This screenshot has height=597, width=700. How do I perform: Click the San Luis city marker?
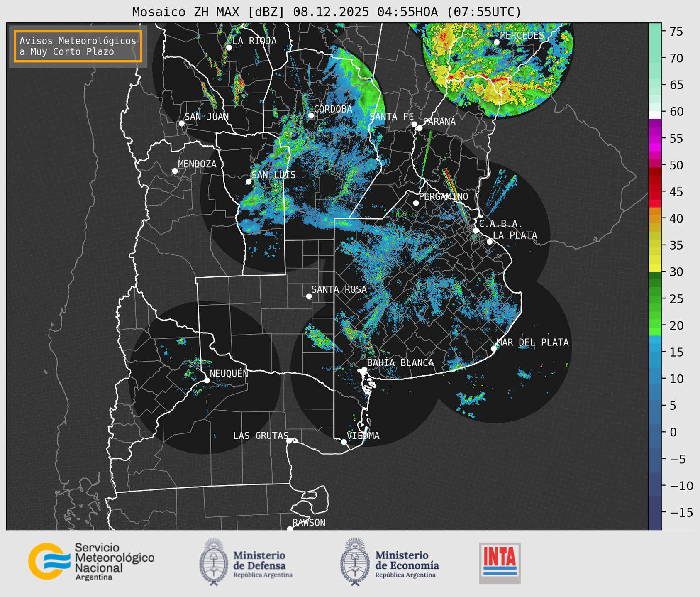249,182
